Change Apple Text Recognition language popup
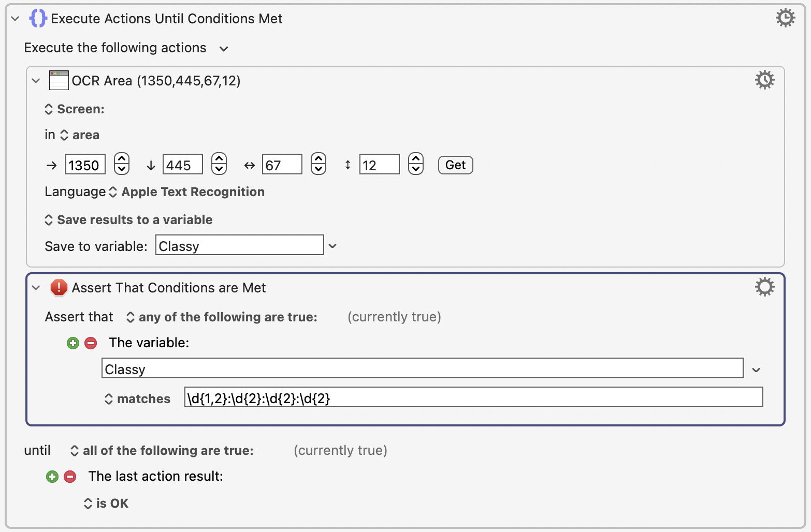 click(187, 192)
